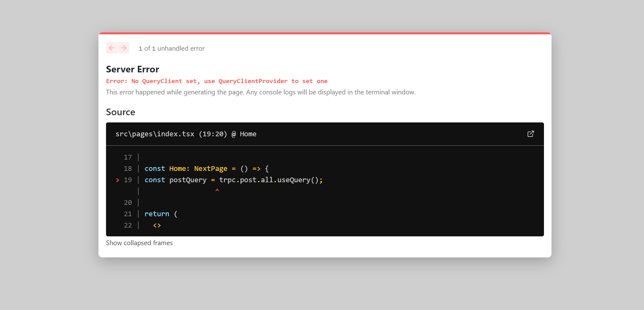Click the left arrow icon in the error pager

pyautogui.click(x=112, y=48)
